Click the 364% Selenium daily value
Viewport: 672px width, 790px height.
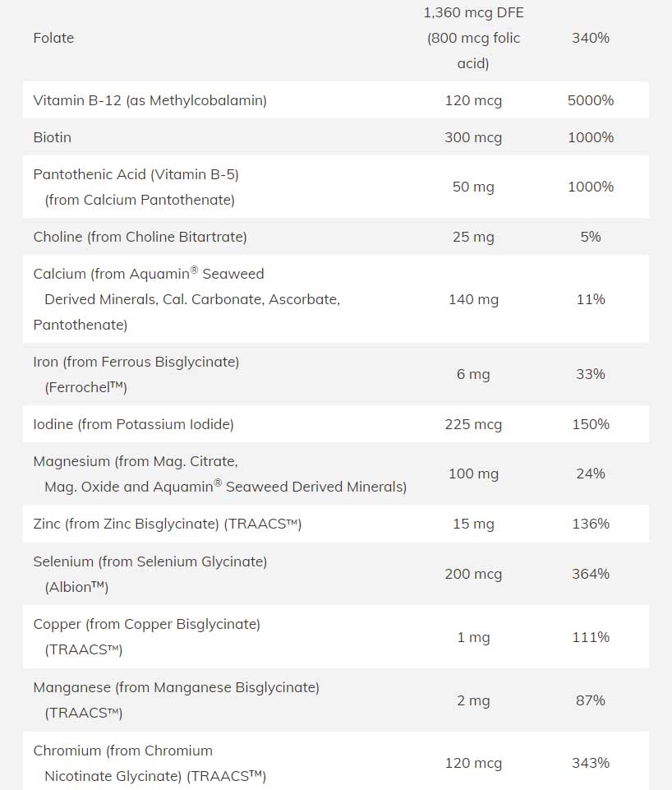(591, 574)
